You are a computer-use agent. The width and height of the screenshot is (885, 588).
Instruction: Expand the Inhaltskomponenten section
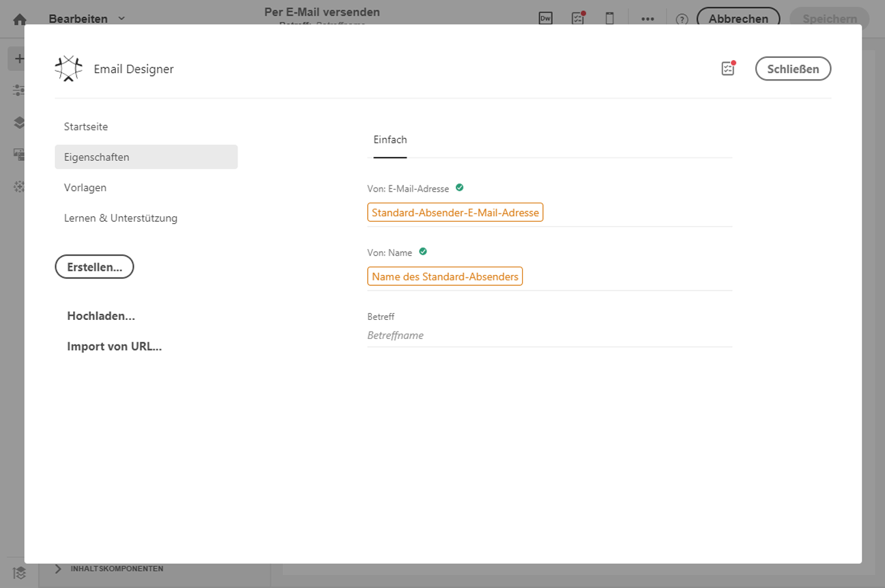[59, 568]
